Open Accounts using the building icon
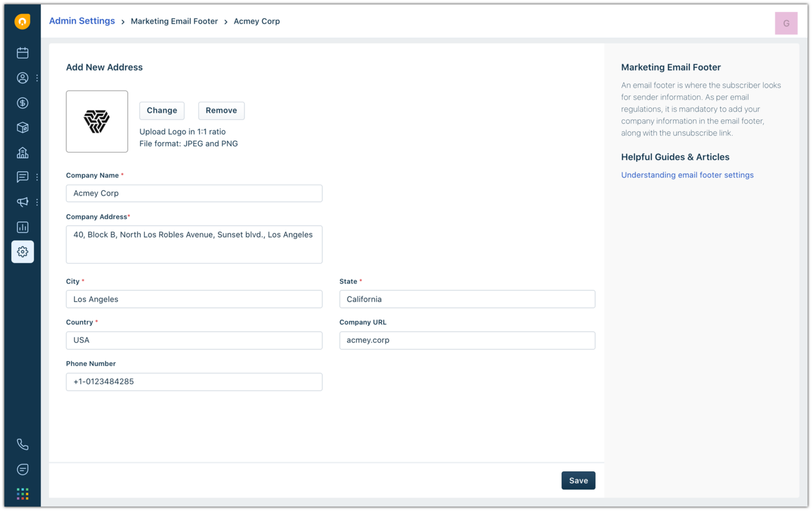Screen dimensions: 812x511 click(x=23, y=152)
